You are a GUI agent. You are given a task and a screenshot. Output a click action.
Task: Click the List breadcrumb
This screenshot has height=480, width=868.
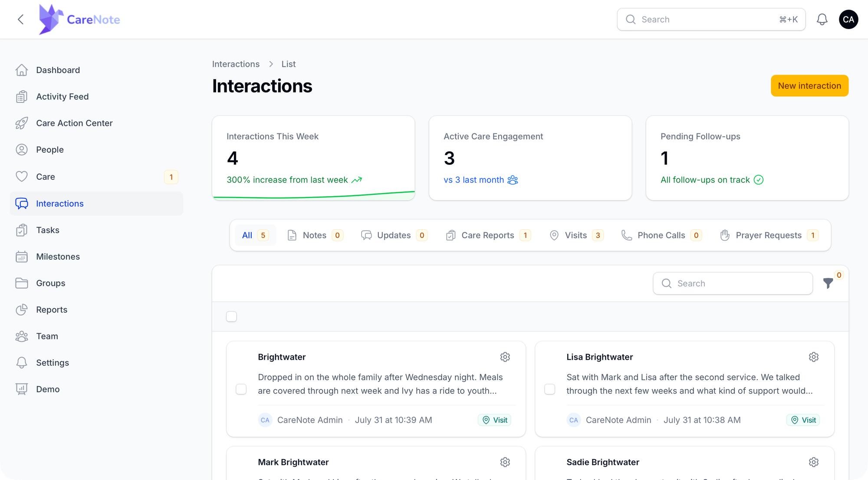click(289, 64)
